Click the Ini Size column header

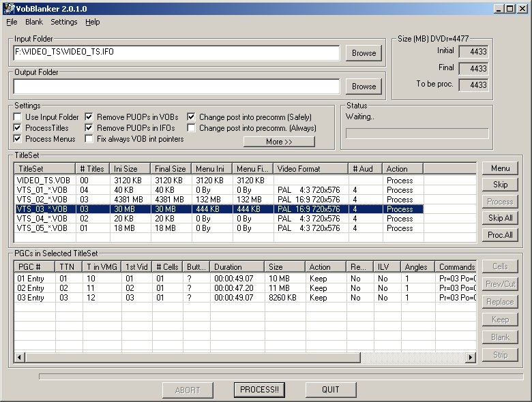pos(130,169)
